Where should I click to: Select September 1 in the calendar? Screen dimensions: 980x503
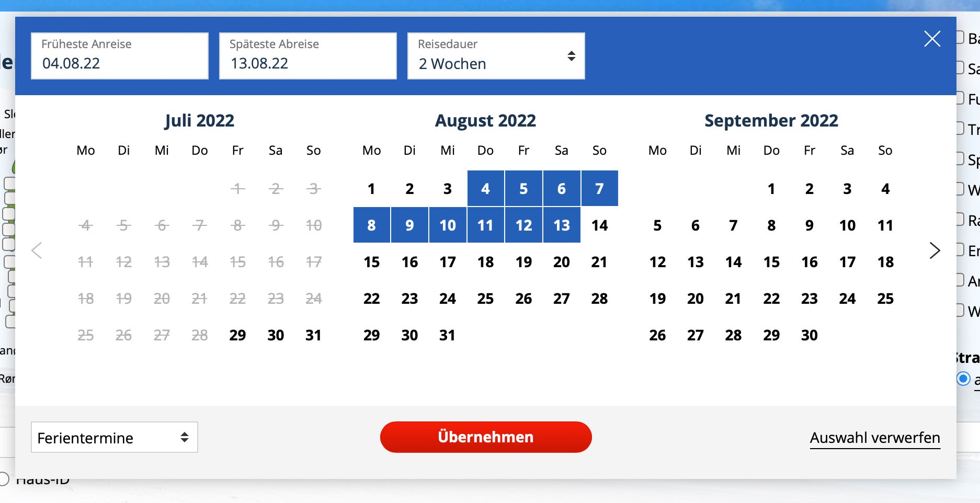point(771,189)
